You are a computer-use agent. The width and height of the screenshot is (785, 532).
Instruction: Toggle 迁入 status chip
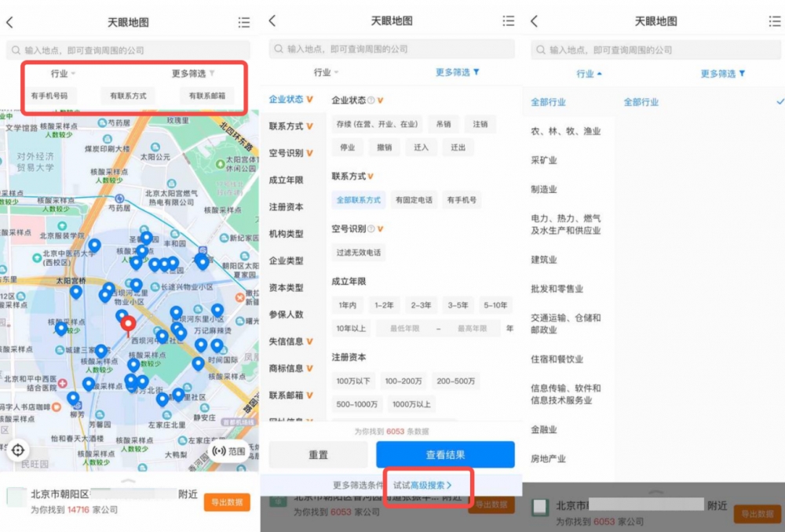point(421,148)
